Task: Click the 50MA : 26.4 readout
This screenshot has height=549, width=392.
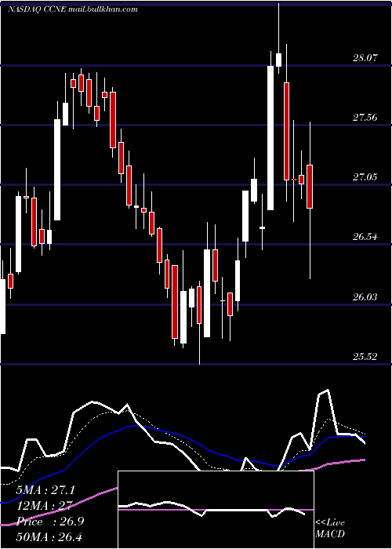Action: tap(49, 536)
